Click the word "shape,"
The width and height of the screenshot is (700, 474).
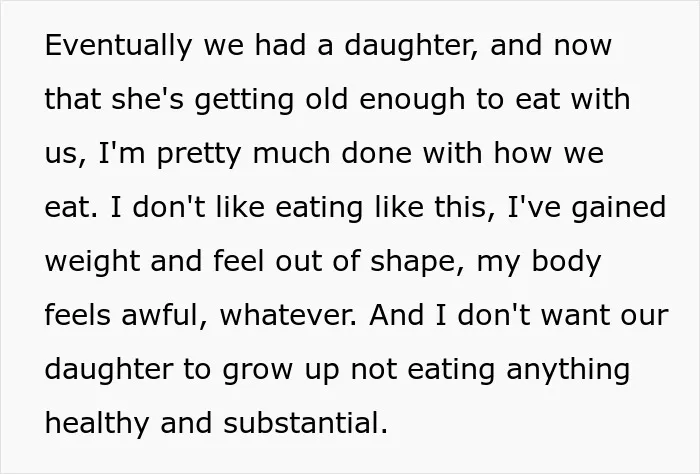[418, 262]
